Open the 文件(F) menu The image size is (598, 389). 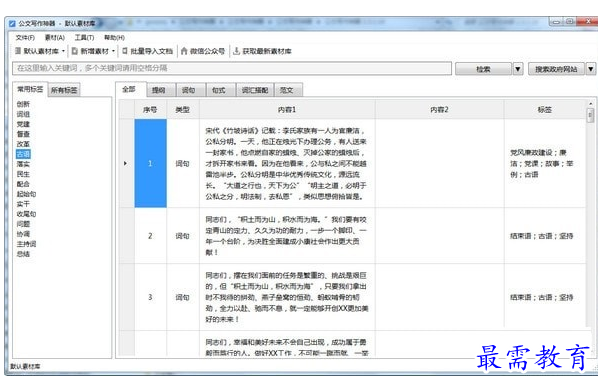coord(25,37)
